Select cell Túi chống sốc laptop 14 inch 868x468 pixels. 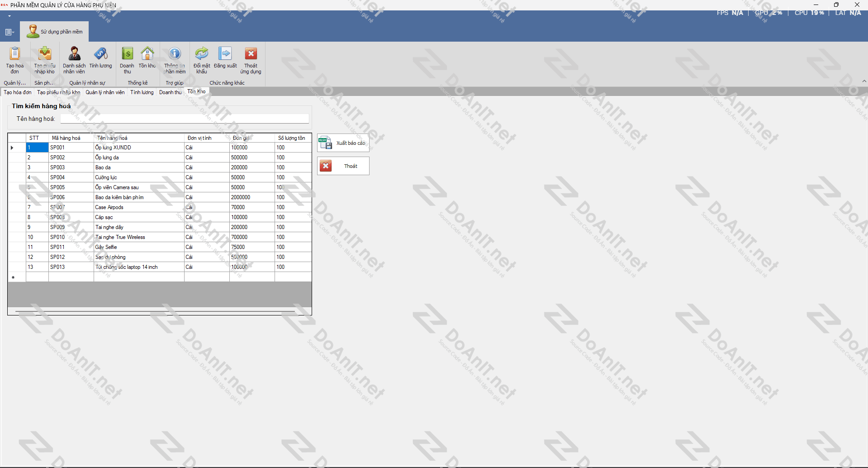click(x=139, y=267)
